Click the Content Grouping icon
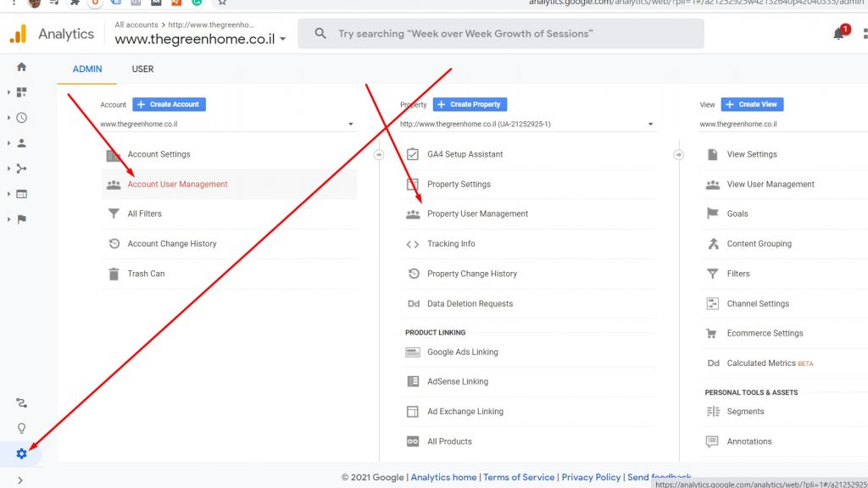The width and height of the screenshot is (868, 488). coord(713,243)
